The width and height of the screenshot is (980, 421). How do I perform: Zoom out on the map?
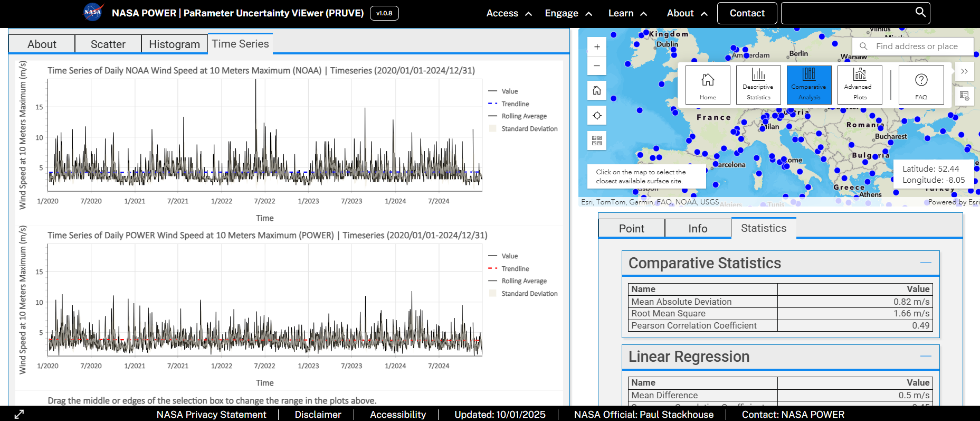coord(597,66)
